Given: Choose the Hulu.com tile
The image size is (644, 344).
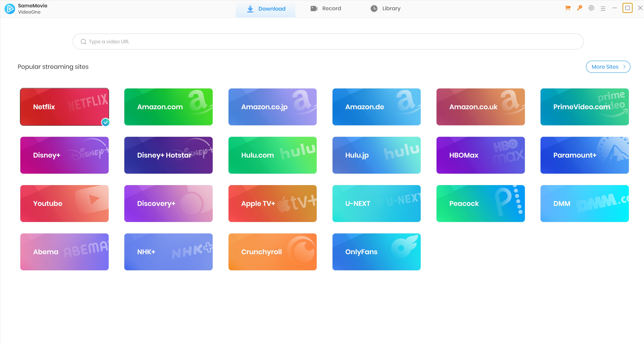Looking at the screenshot, I should coord(272,155).
